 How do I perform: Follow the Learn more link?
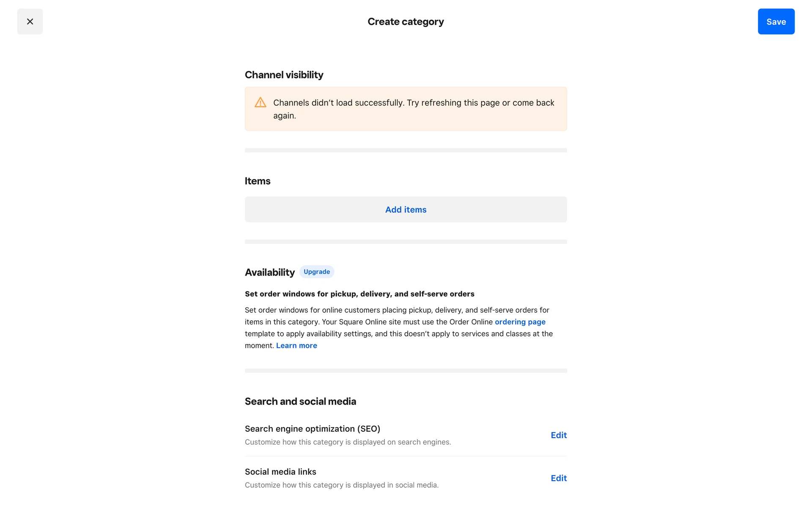(x=296, y=345)
